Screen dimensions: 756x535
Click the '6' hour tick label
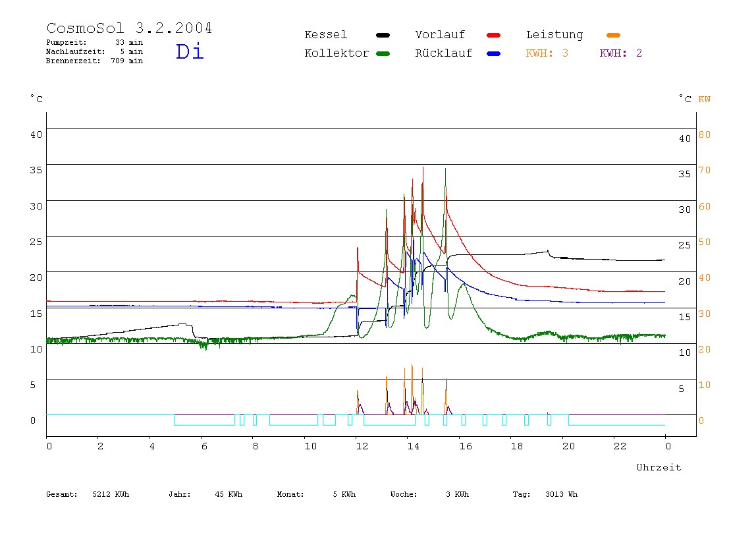(204, 446)
